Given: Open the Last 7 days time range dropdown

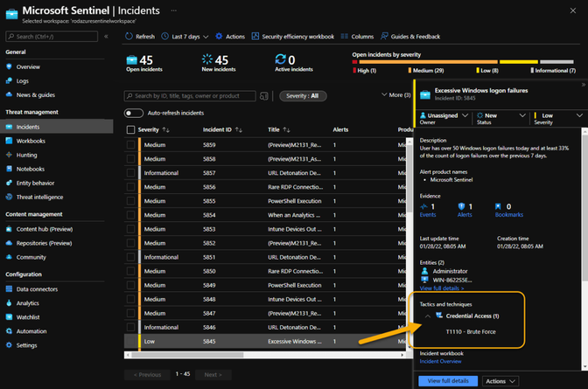Looking at the screenshot, I should (x=185, y=37).
